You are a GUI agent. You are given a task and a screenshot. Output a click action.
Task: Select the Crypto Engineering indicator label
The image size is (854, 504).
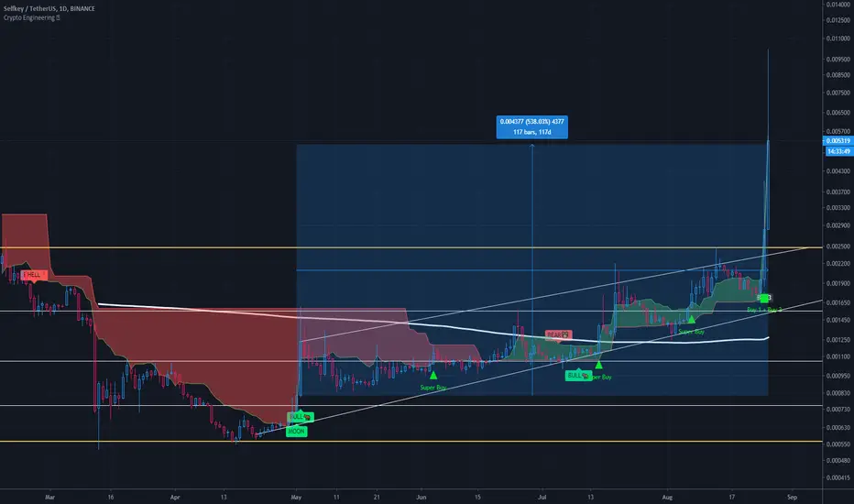pyautogui.click(x=29, y=18)
